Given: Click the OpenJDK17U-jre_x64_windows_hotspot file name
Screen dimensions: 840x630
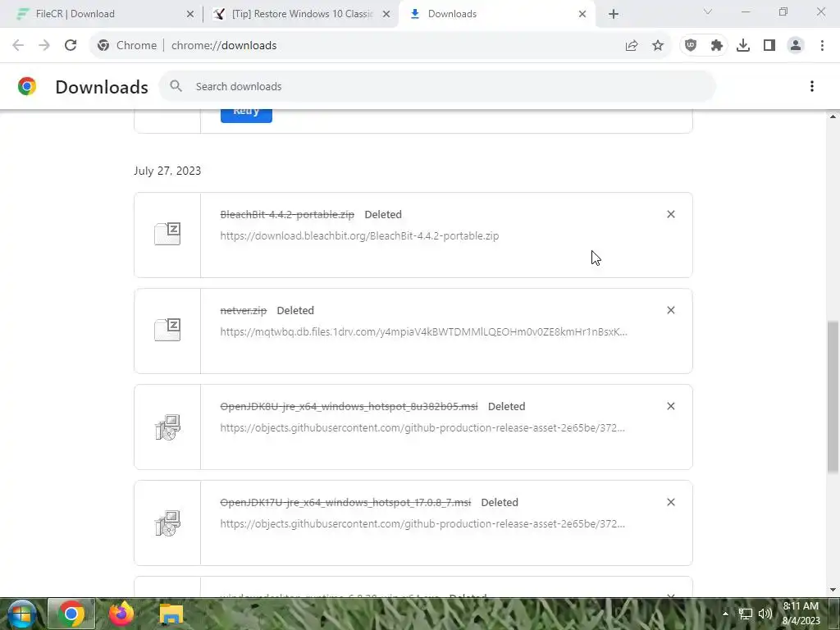Looking at the screenshot, I should point(345,502).
